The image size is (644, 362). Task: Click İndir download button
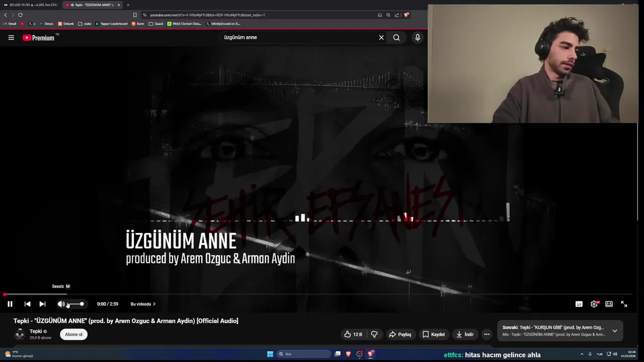(x=465, y=334)
